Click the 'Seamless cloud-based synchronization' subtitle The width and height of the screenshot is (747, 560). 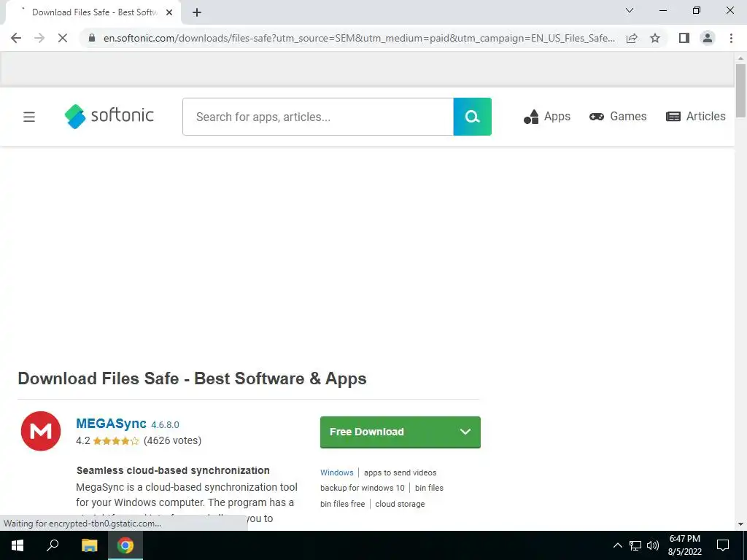[x=173, y=470]
